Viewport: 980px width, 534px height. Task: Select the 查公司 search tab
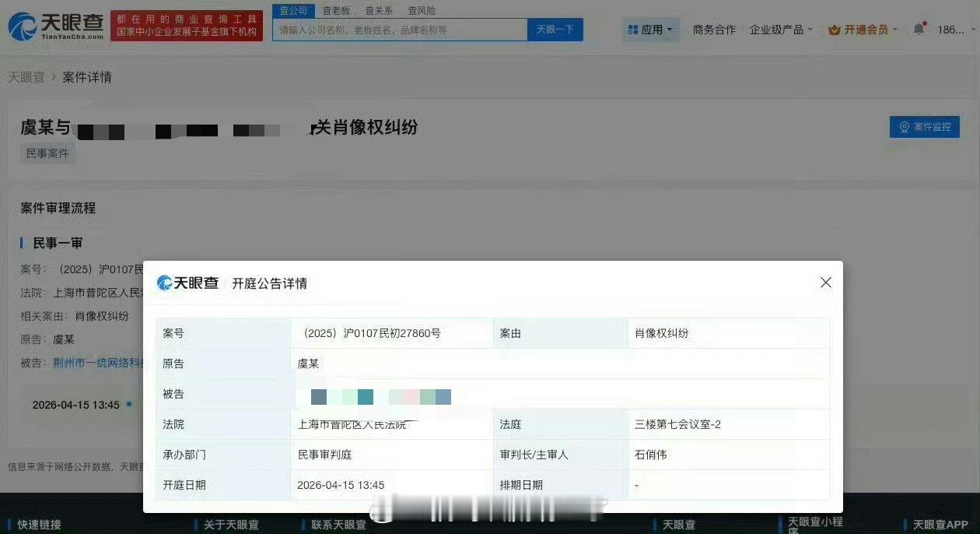pos(293,10)
